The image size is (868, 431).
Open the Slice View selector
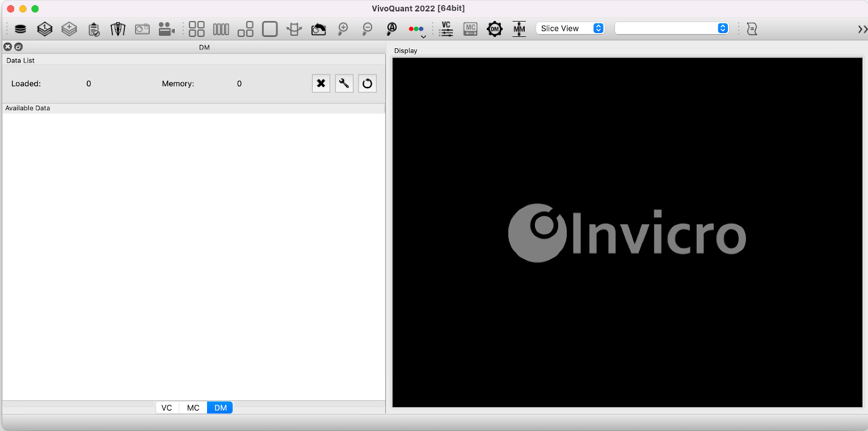[x=570, y=28]
